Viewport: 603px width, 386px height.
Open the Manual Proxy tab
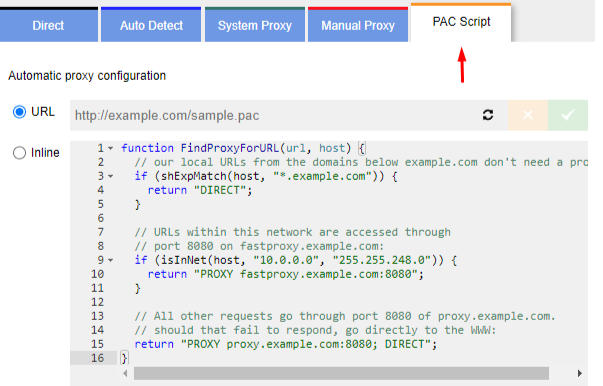click(x=358, y=25)
